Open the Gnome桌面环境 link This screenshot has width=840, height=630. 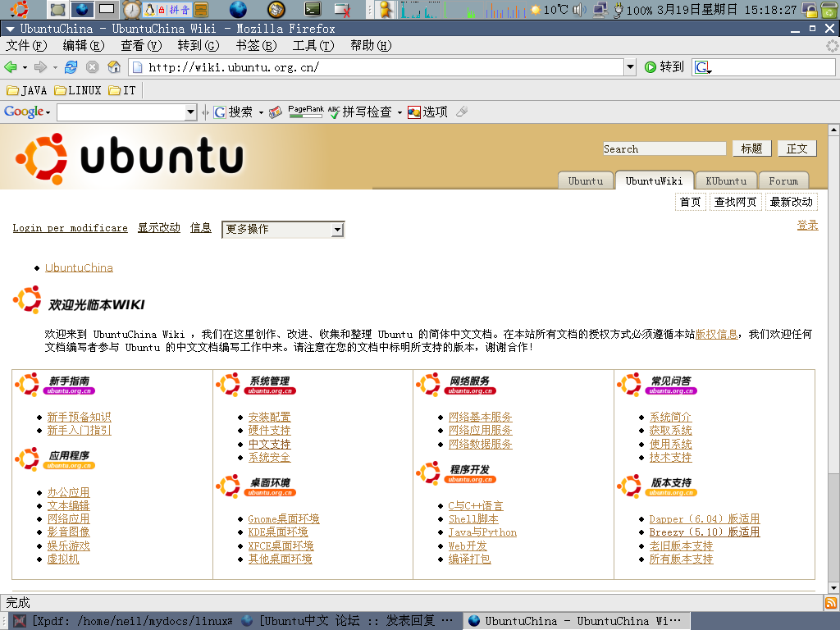click(283, 518)
